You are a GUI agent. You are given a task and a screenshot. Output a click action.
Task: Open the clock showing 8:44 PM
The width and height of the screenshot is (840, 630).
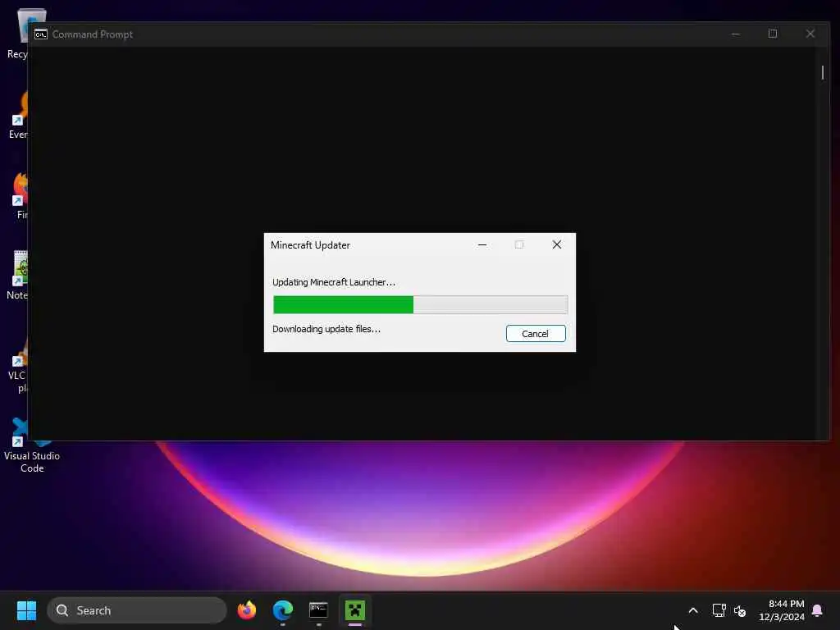[782, 610]
